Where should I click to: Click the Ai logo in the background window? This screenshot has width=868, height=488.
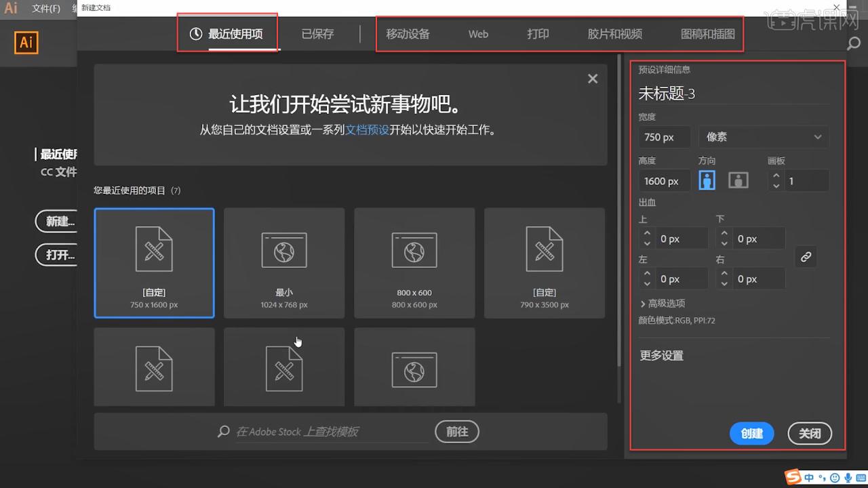(26, 43)
